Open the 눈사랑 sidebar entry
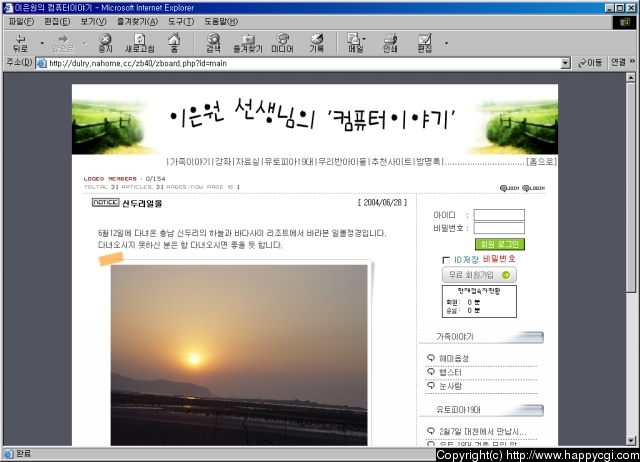Viewport: 640px width, 462px height. click(x=450, y=386)
